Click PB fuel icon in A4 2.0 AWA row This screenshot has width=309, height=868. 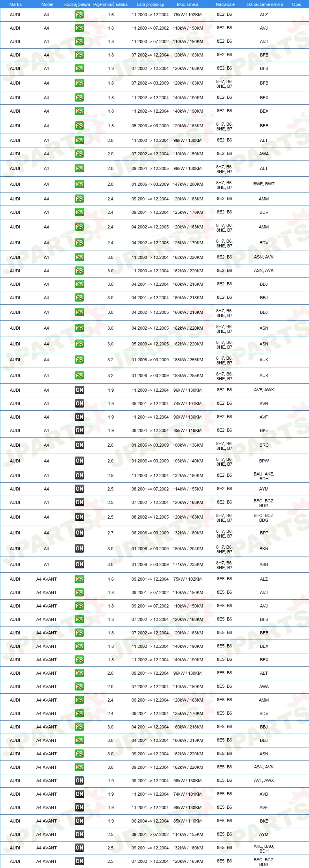(x=79, y=154)
